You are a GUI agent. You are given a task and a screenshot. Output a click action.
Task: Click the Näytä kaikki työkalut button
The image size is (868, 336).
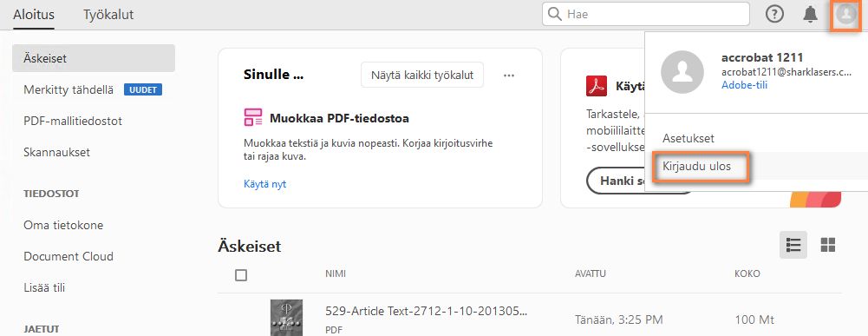tap(422, 75)
